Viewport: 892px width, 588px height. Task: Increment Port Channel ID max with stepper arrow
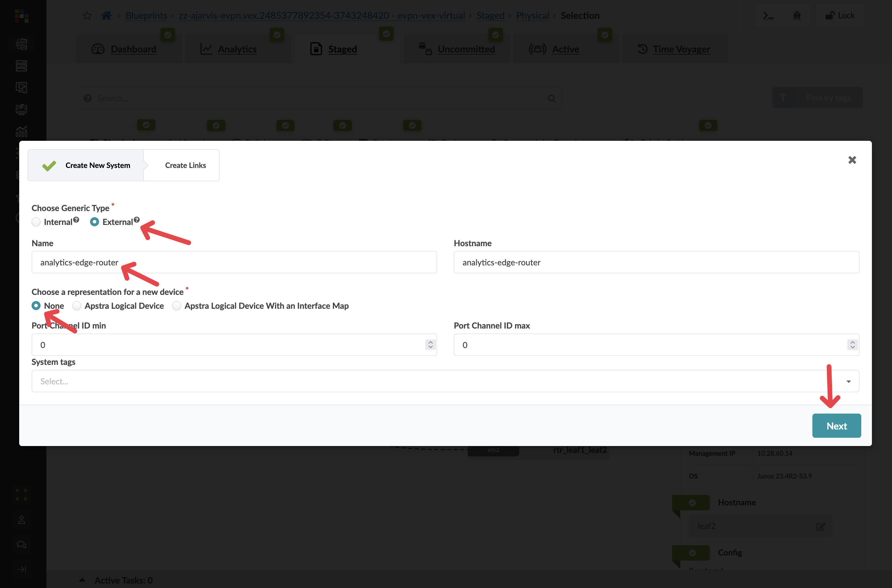point(852,342)
